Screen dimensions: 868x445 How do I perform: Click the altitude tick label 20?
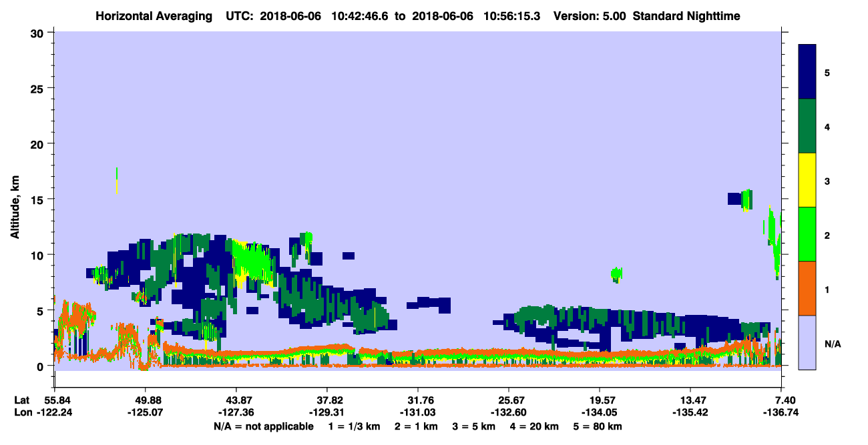click(x=39, y=143)
